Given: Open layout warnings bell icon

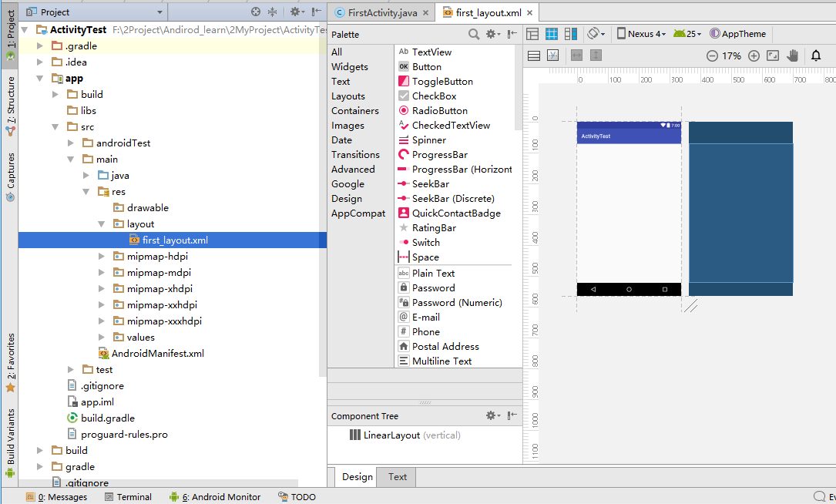Looking at the screenshot, I should [x=816, y=56].
